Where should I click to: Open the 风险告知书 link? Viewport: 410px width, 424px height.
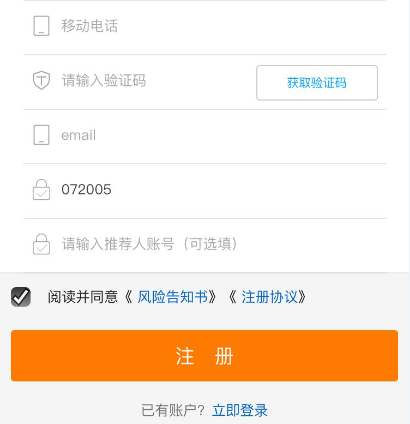point(172,297)
